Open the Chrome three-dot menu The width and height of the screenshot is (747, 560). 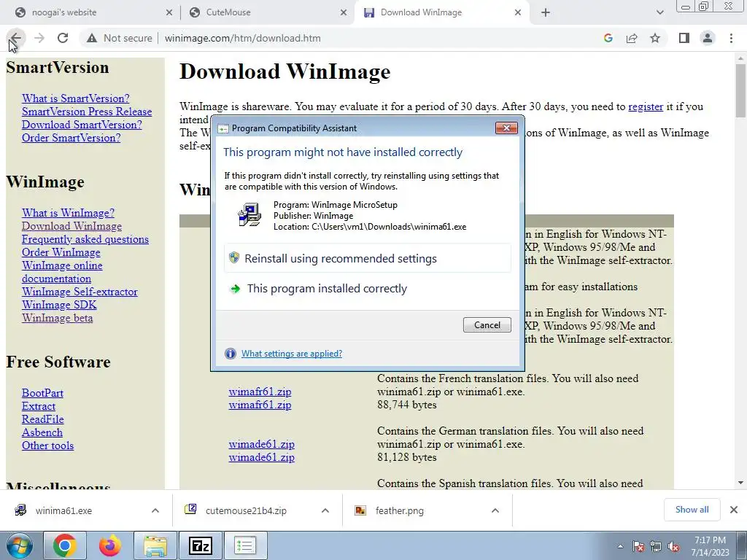click(x=731, y=38)
